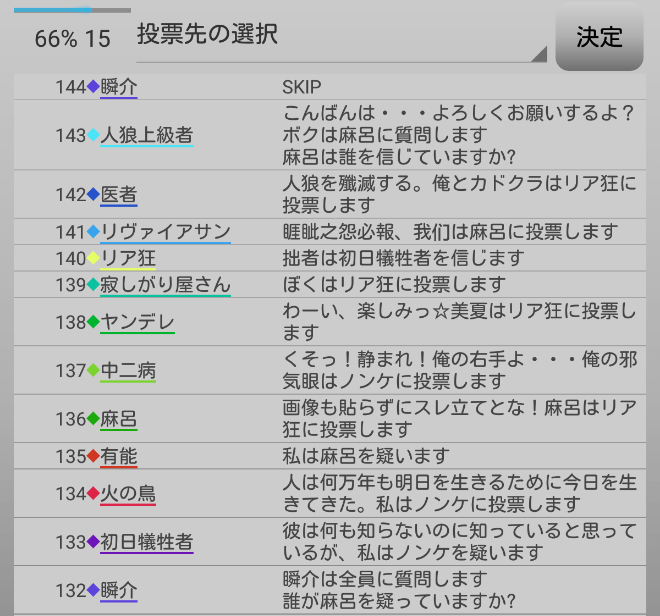
Task: Open the 投票先の選択 dropdown
Action: (340, 36)
